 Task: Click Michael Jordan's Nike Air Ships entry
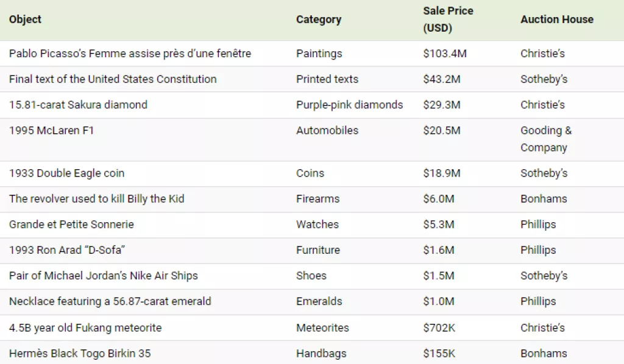(104, 276)
